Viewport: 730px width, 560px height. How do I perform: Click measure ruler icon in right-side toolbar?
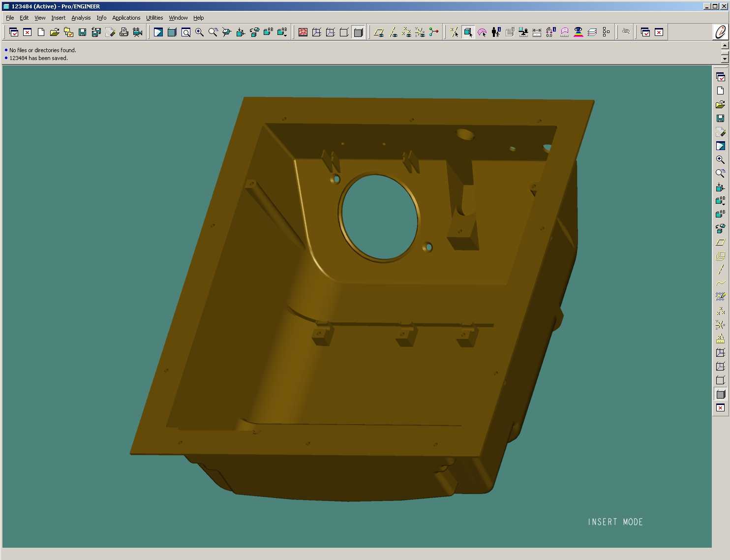pyautogui.click(x=720, y=339)
